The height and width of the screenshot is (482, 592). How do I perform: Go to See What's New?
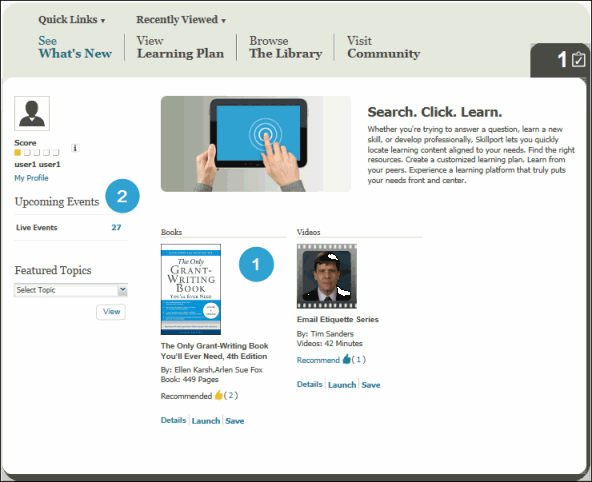[x=75, y=47]
